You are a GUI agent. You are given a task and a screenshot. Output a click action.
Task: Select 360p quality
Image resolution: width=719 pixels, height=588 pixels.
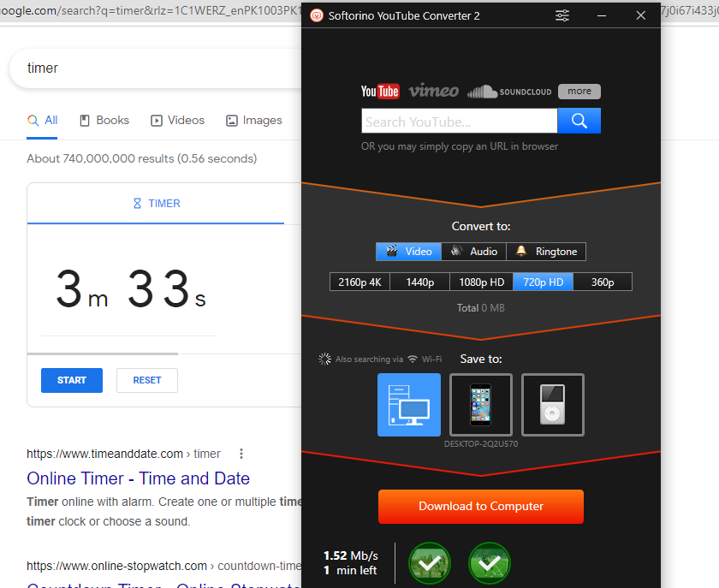(603, 282)
